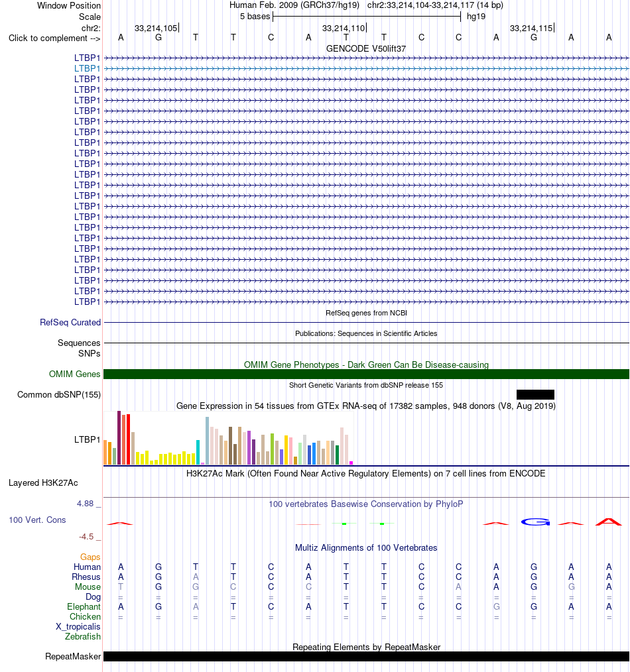This screenshot has width=630, height=672.
Task: Click the 'Sequences' track label
Action: click(x=79, y=343)
